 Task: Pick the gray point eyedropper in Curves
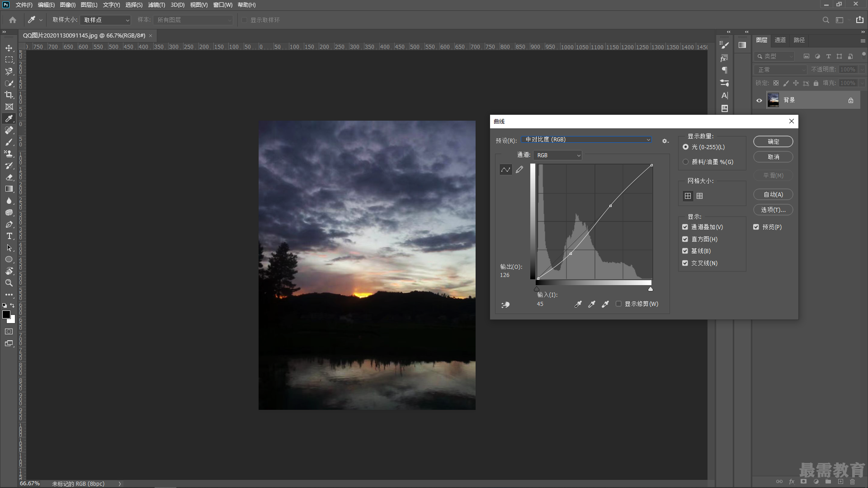[591, 304]
